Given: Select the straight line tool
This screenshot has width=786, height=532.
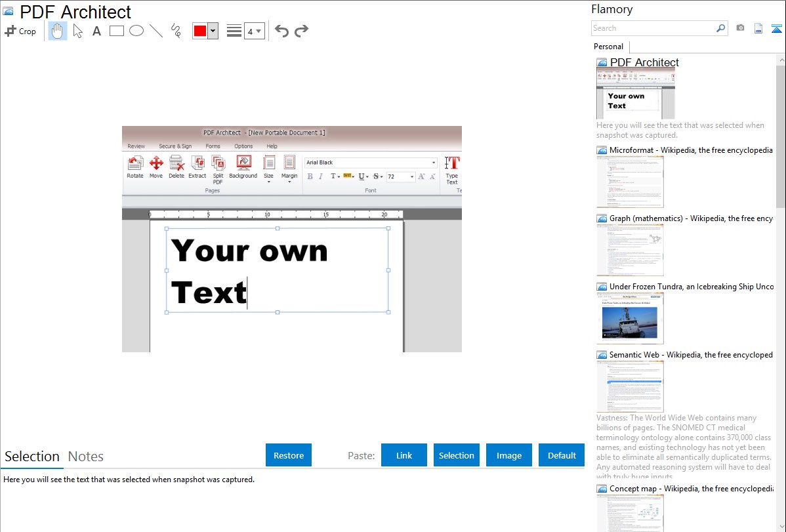Looking at the screenshot, I should [x=156, y=31].
